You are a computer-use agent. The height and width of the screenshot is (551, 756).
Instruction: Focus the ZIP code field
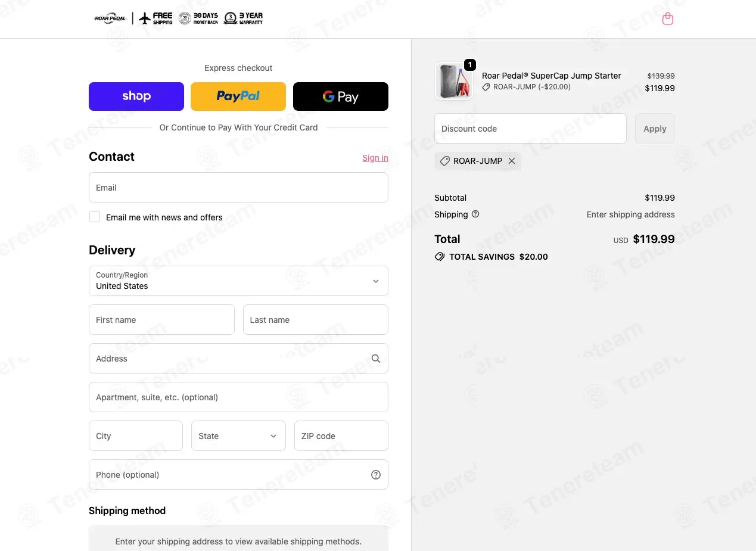tap(341, 436)
